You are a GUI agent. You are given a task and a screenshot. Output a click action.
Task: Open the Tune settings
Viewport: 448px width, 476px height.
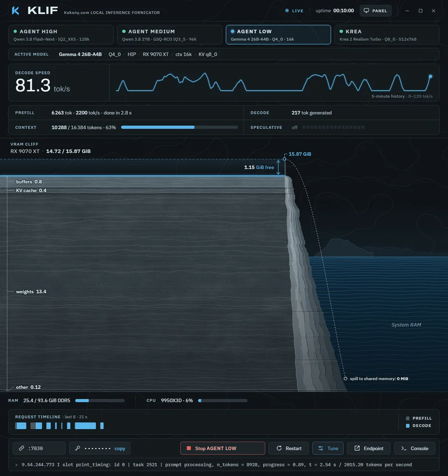[328, 449]
